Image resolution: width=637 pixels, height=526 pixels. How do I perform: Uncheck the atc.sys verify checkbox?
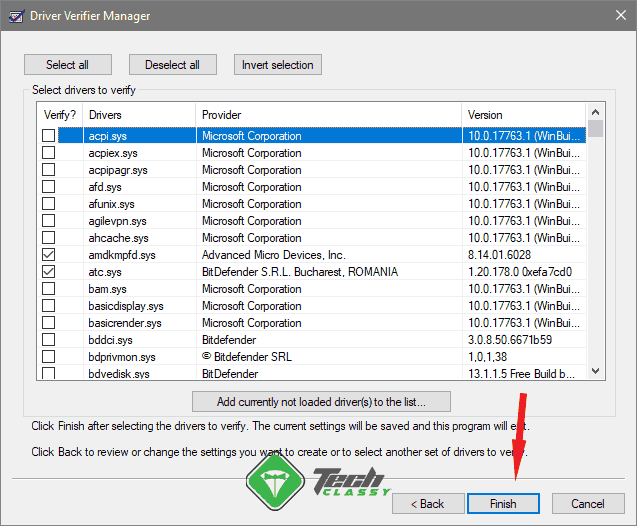click(x=48, y=272)
